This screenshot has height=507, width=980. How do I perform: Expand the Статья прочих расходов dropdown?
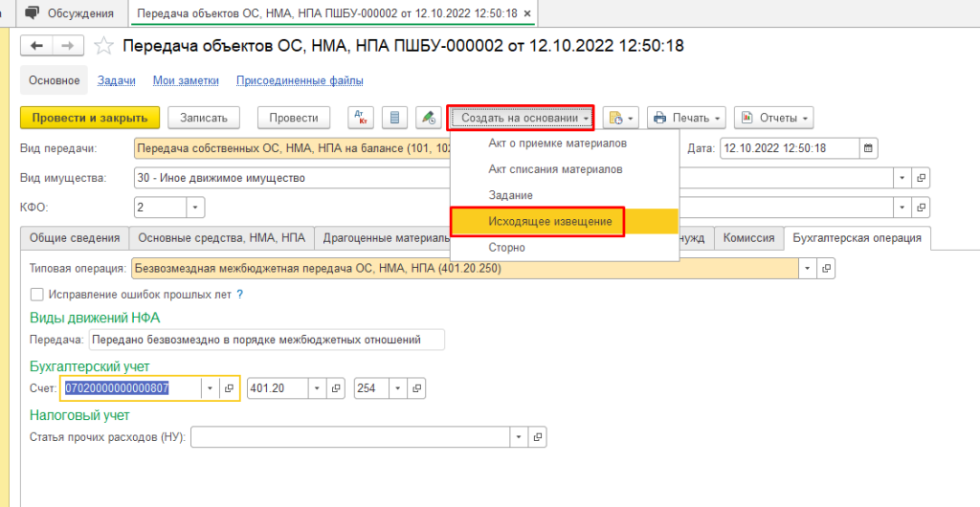[518, 437]
